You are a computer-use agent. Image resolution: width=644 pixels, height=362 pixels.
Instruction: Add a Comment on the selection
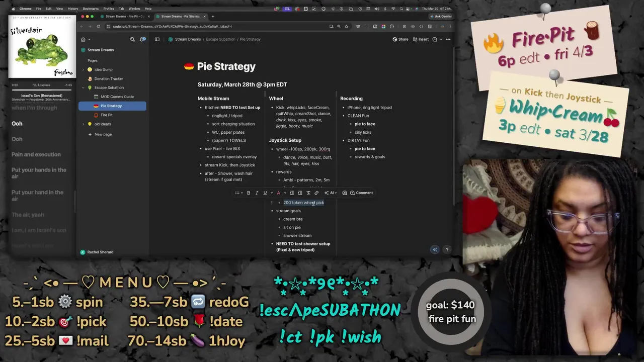362,193
